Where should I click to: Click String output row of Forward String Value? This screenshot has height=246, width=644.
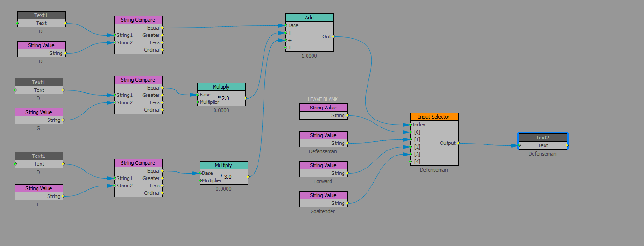tap(323, 173)
